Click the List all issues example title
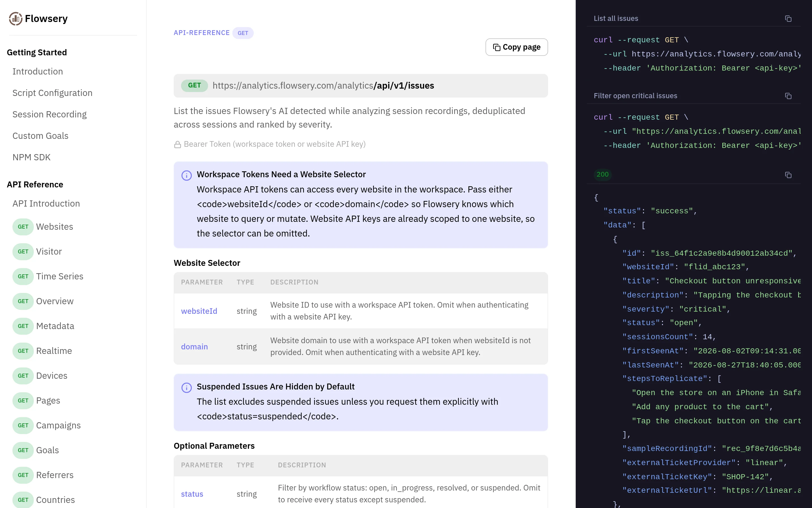Screen dimensions: 812x508 click(x=616, y=18)
